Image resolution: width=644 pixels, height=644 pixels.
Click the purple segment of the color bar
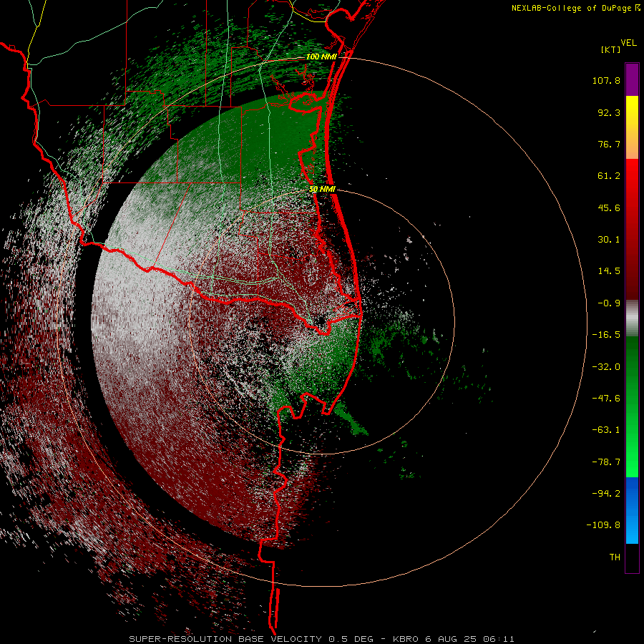tap(632, 79)
